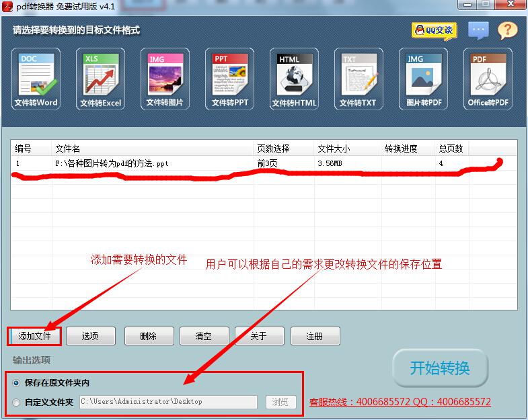Click the custom folder path input field
This screenshot has height=420, width=528.
pyautogui.click(x=168, y=402)
